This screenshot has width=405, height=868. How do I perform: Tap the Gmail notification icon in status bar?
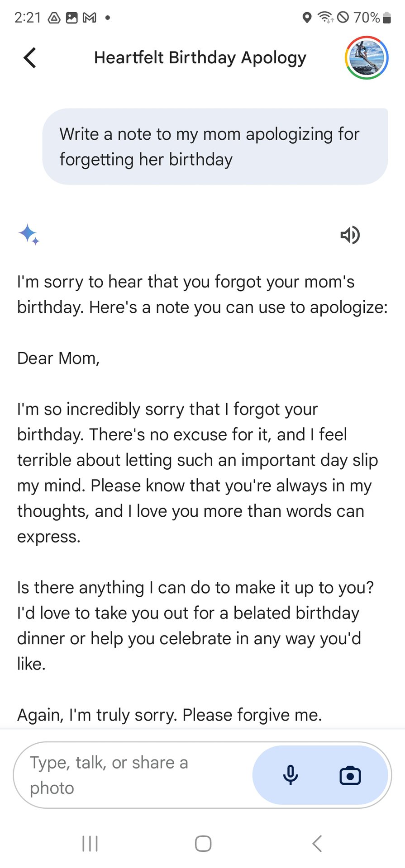pos(90,18)
